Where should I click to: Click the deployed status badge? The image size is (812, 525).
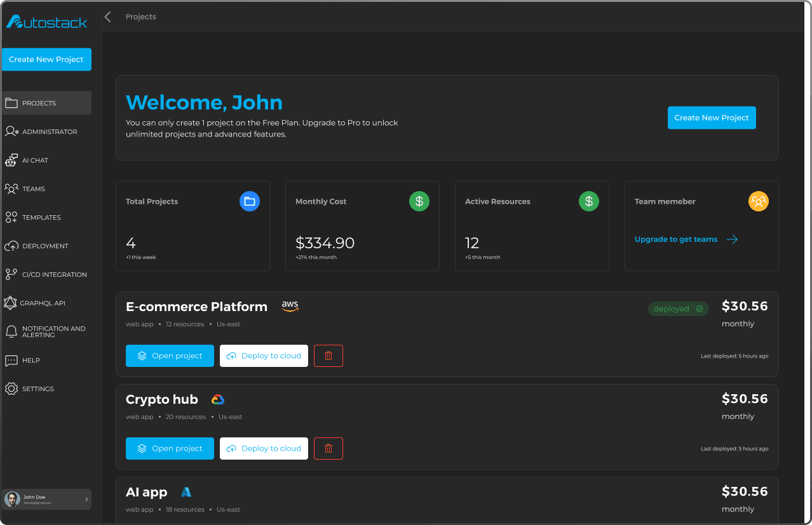pos(678,309)
